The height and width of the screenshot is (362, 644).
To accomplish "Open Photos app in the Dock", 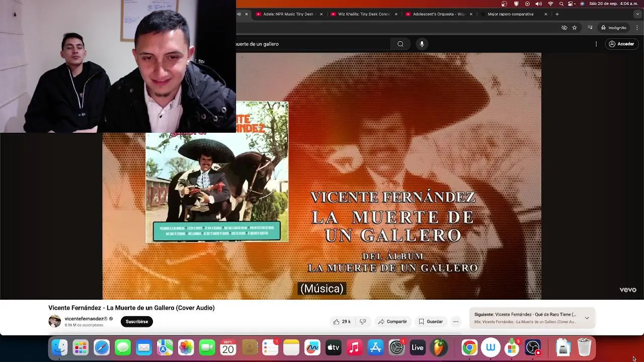I will tap(186, 347).
